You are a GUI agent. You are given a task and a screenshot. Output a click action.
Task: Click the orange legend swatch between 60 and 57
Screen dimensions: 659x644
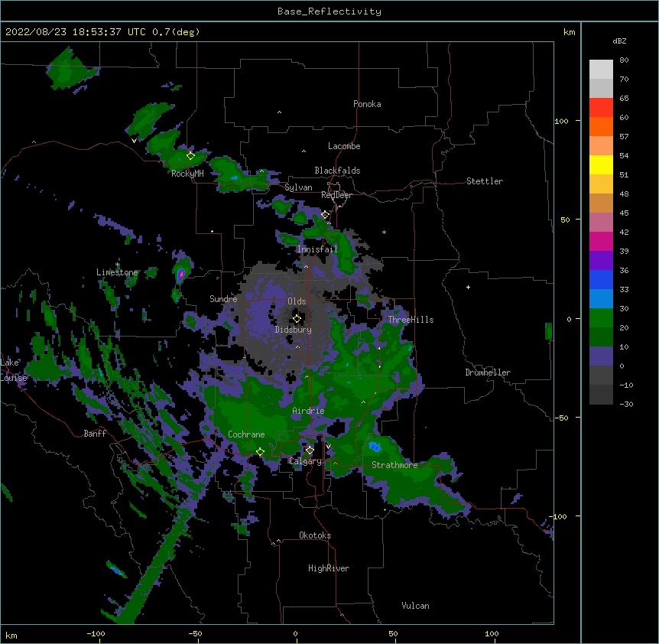tap(601, 127)
